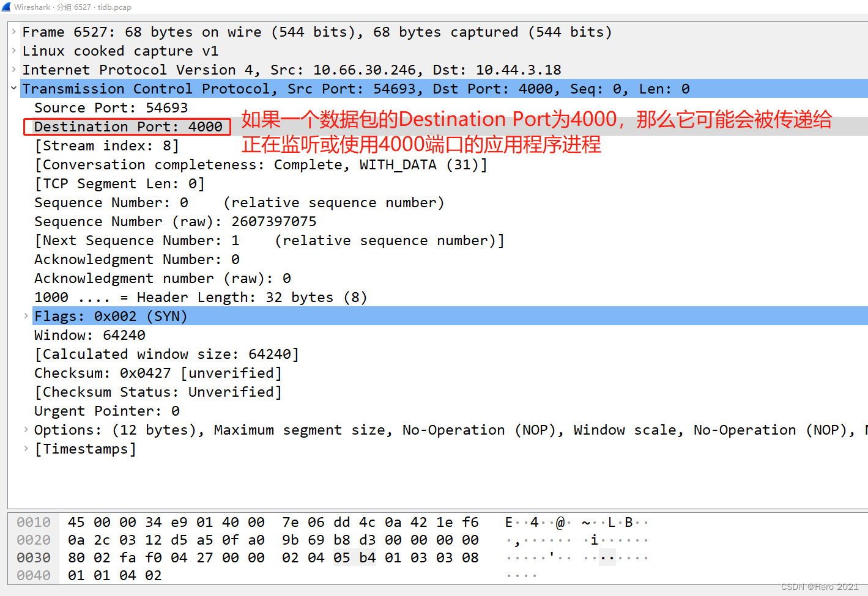Select the Checksum Status: Unverified line

coord(158,392)
